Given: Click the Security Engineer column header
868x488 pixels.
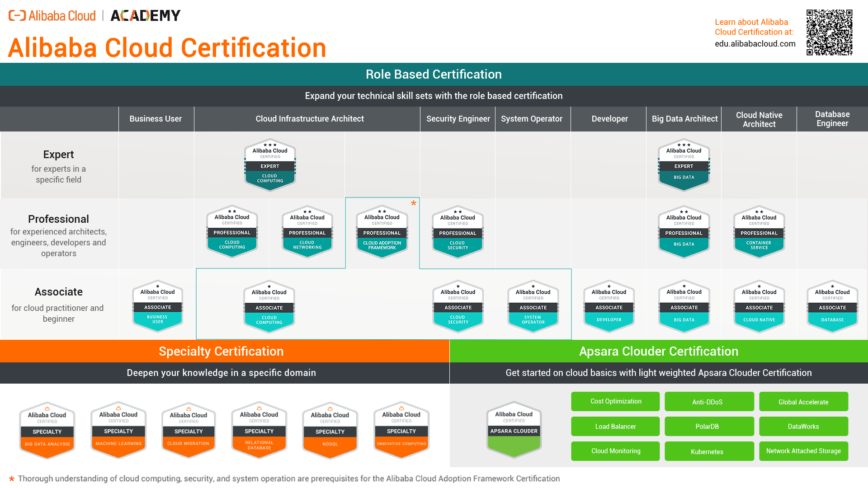Looking at the screenshot, I should point(458,118).
